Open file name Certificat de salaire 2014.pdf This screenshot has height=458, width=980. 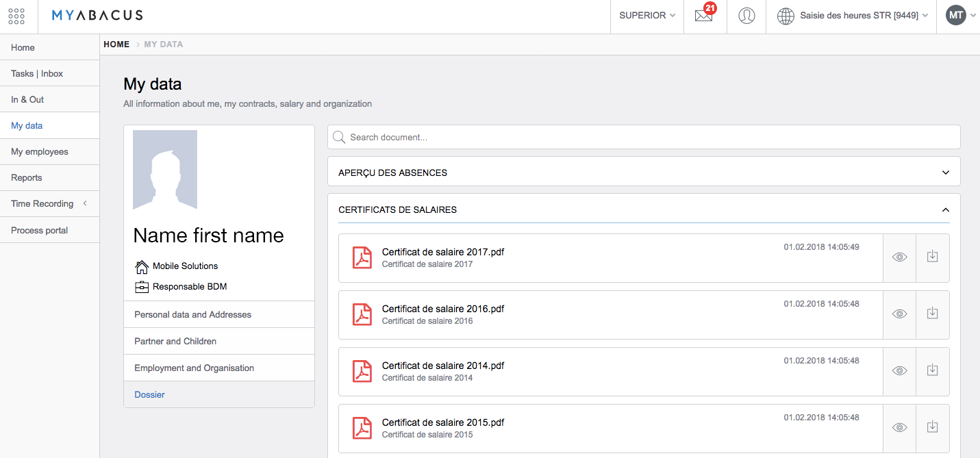443,366
